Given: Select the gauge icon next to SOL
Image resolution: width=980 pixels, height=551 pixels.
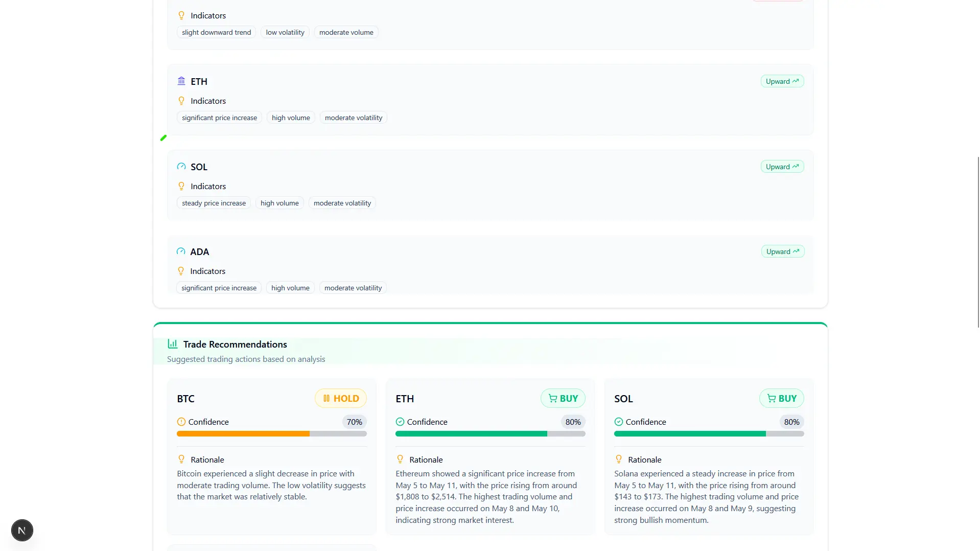Looking at the screenshot, I should (180, 167).
